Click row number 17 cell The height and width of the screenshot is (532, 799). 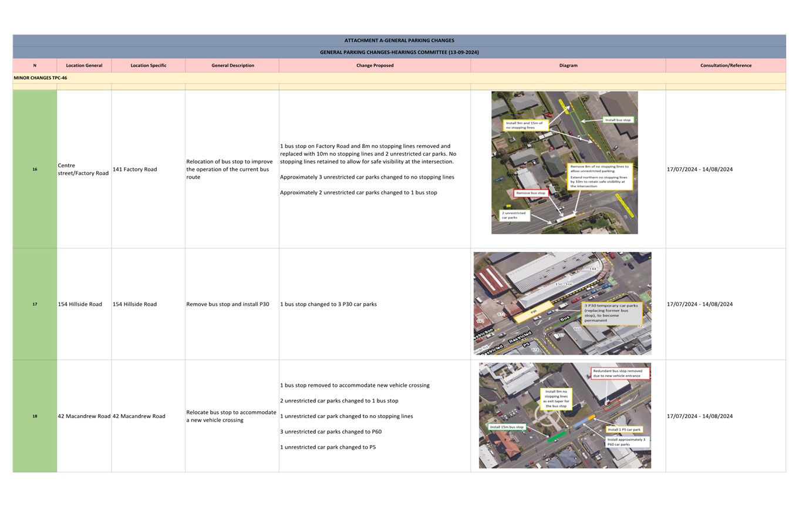point(35,304)
